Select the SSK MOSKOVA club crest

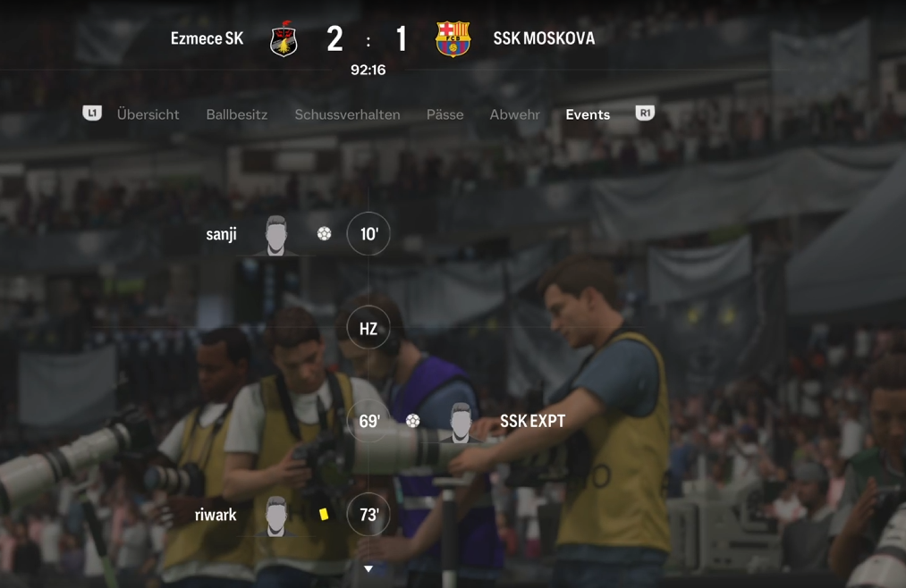[x=453, y=39]
